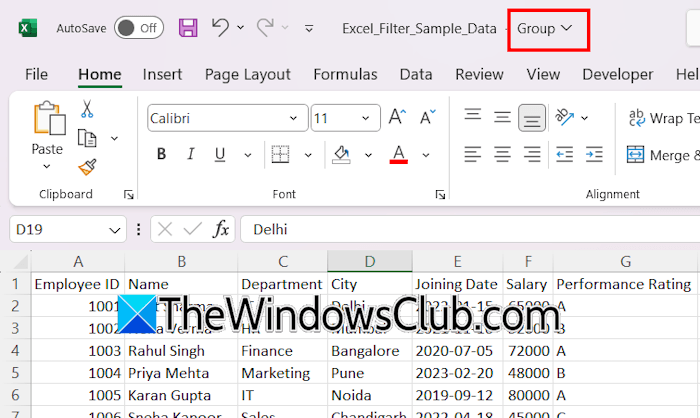The image size is (700, 418).
Task: Select Middle Align icon
Action: click(x=502, y=117)
